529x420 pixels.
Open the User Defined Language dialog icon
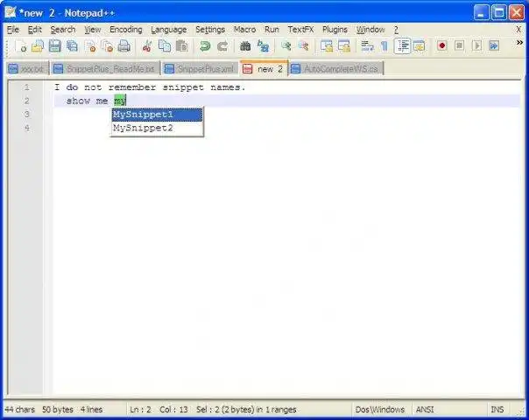(x=419, y=45)
